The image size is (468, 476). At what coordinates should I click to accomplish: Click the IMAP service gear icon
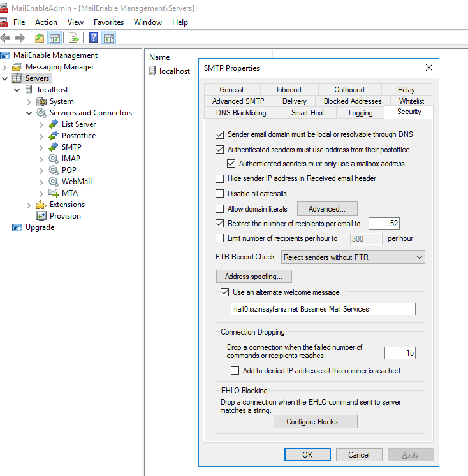click(x=54, y=159)
